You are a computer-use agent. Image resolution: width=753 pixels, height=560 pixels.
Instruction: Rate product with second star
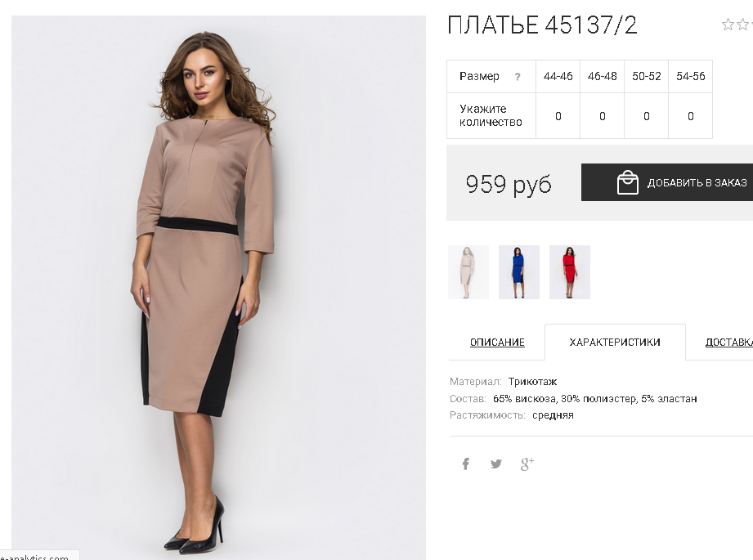pyautogui.click(x=743, y=24)
